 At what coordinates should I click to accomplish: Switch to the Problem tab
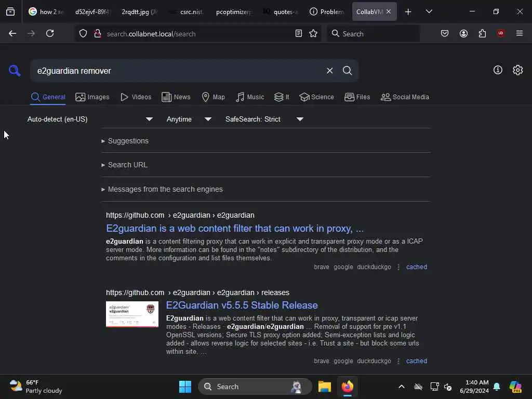(327, 12)
